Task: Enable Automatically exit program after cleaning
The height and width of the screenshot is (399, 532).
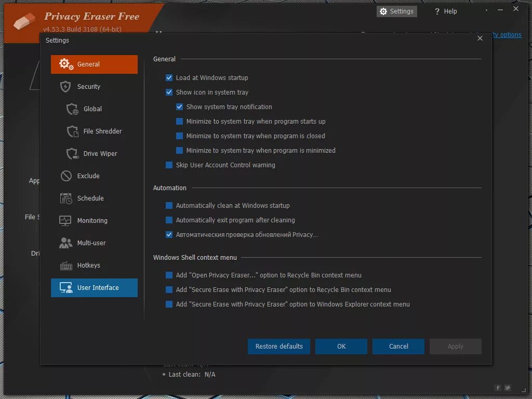Action: [x=169, y=220]
